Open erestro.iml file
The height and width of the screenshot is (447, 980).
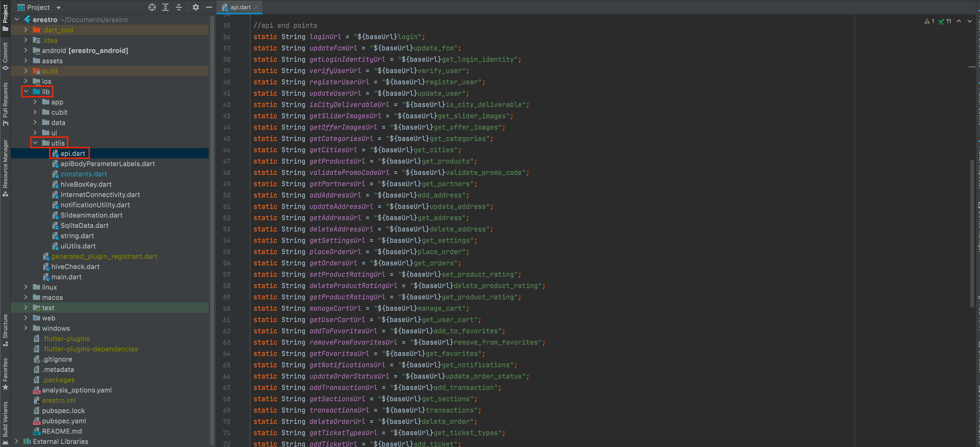point(54,400)
